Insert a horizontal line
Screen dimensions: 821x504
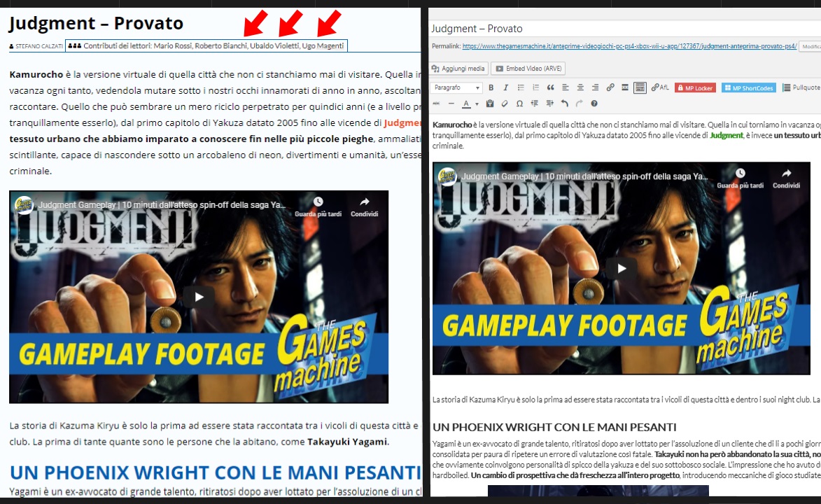point(451,104)
